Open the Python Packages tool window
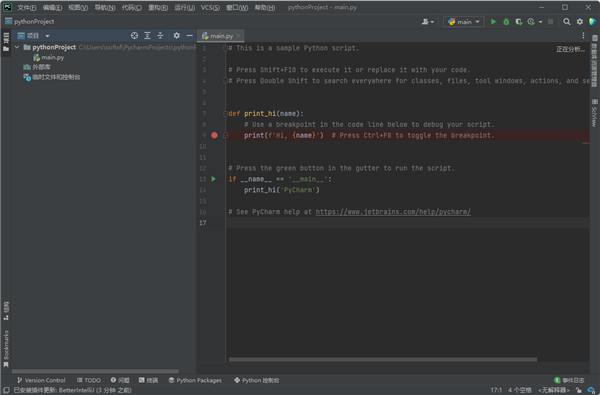600x395 pixels. click(x=195, y=380)
